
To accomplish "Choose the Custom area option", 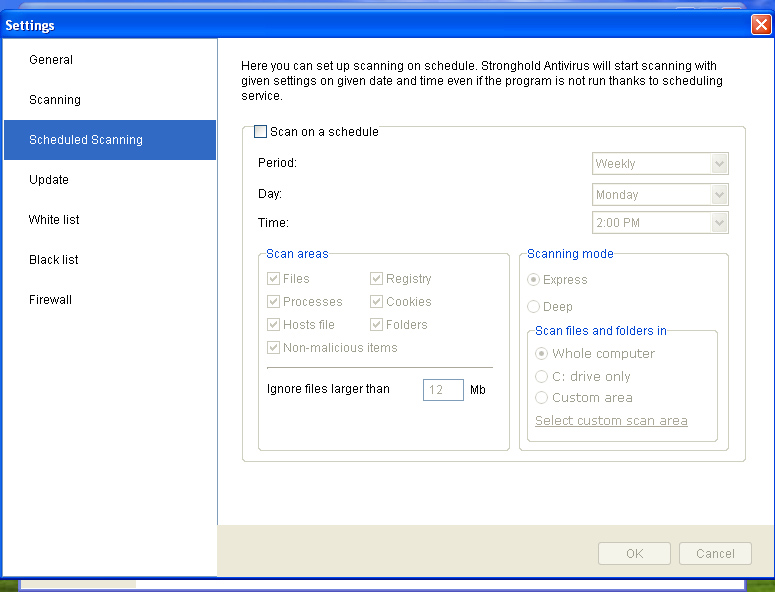I will click(542, 397).
